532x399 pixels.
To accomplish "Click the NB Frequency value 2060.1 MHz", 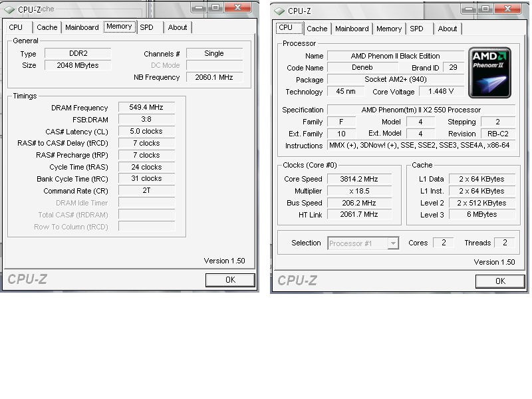I will (214, 77).
